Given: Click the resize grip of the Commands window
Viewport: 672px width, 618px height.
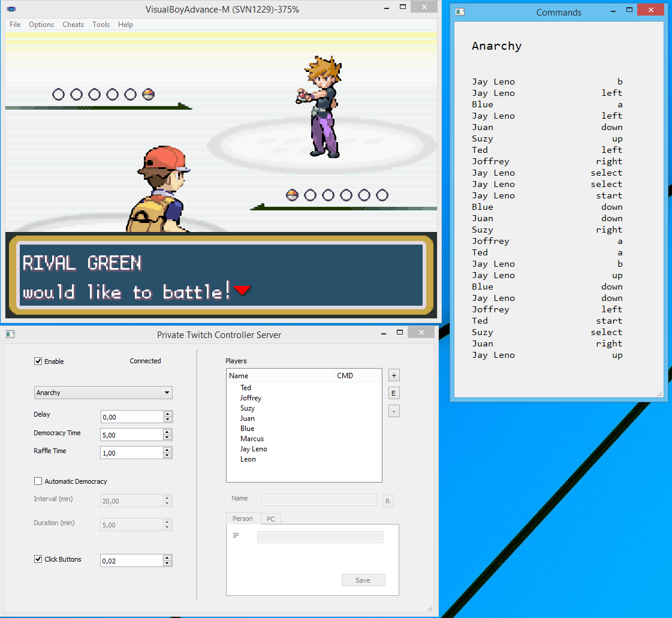Looking at the screenshot, I should click(659, 394).
